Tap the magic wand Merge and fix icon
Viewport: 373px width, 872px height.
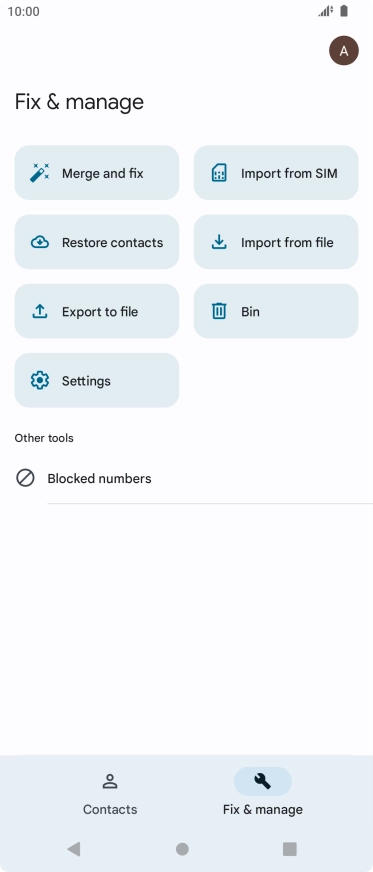(x=39, y=173)
